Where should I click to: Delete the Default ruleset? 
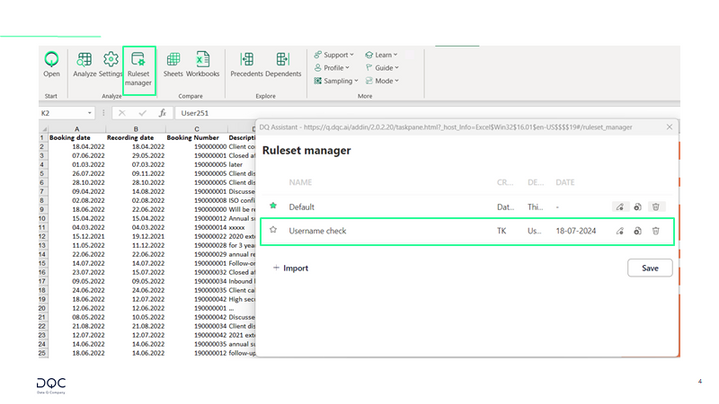[x=656, y=207]
